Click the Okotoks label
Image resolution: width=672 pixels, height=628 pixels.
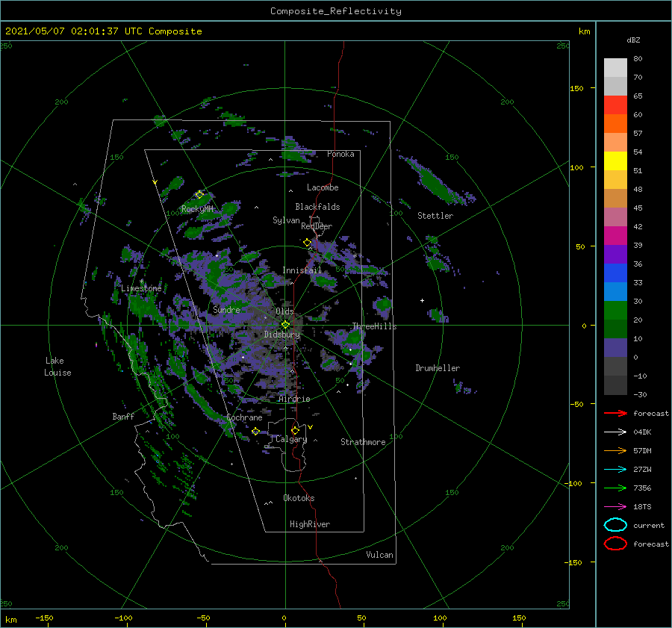pos(299,498)
